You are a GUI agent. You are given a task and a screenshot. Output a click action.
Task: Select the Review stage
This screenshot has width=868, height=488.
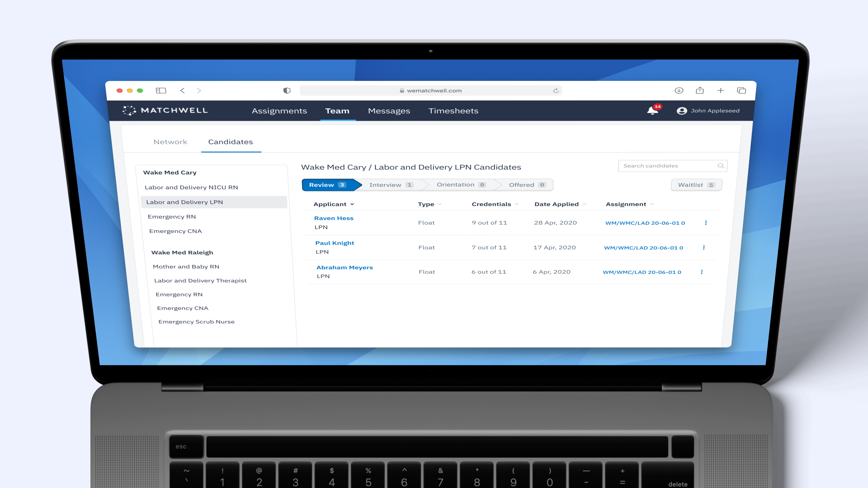pos(331,185)
